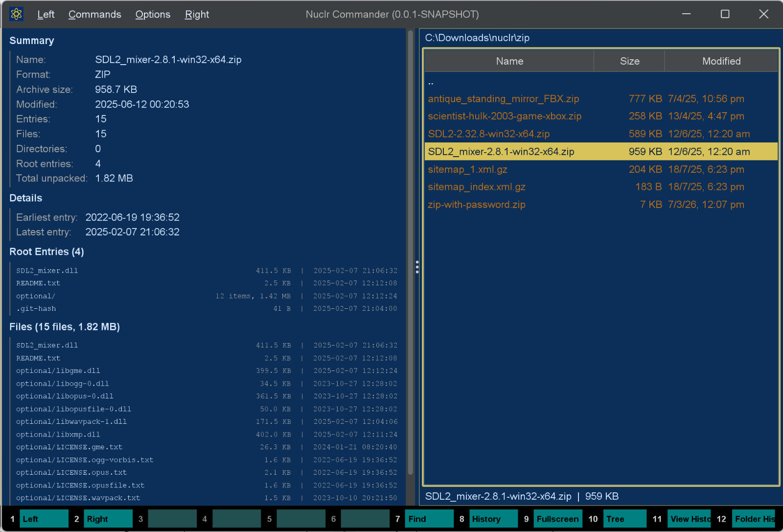Click the Nuclr Commander atom logo icon
This screenshot has height=532, width=783.
(x=16, y=14)
